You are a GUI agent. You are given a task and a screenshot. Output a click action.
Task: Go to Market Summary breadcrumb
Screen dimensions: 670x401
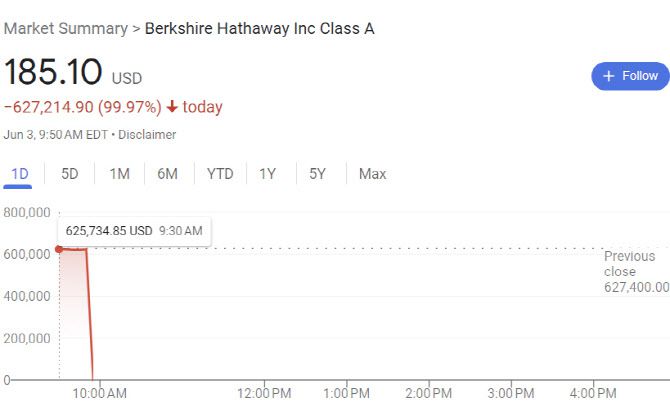click(x=65, y=28)
